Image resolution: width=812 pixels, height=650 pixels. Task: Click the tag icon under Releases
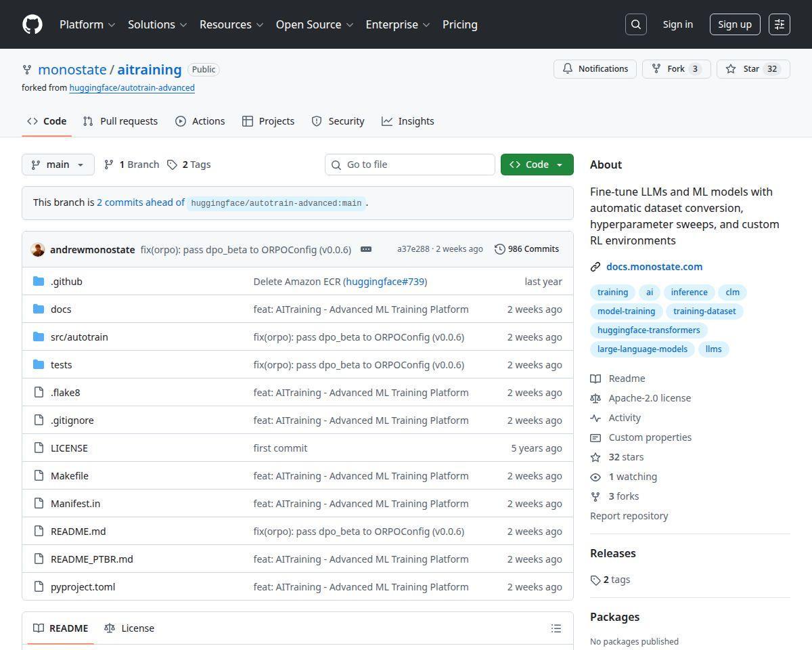[x=595, y=580]
